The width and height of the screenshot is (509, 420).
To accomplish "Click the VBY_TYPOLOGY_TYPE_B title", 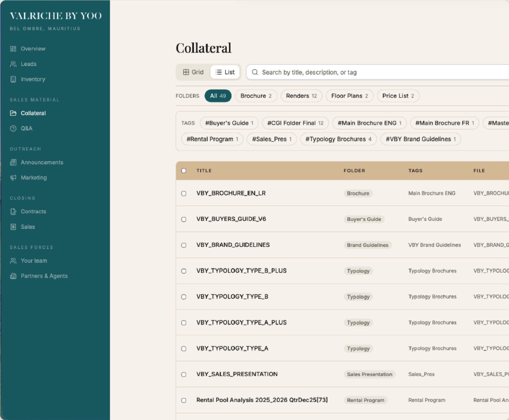I will (232, 297).
